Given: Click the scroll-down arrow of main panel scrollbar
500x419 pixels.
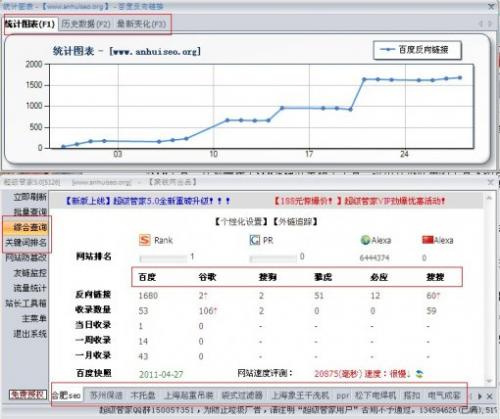Looking at the screenshot, I should (x=489, y=381).
